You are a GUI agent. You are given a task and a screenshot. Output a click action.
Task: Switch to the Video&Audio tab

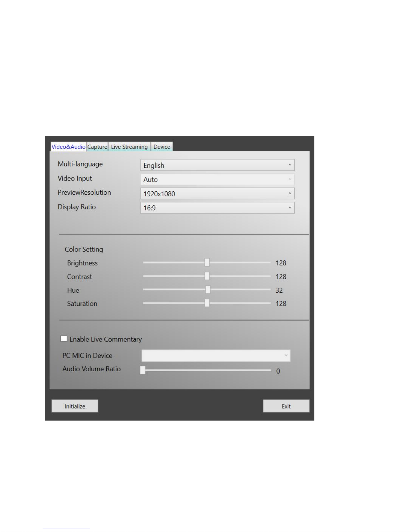click(68, 147)
